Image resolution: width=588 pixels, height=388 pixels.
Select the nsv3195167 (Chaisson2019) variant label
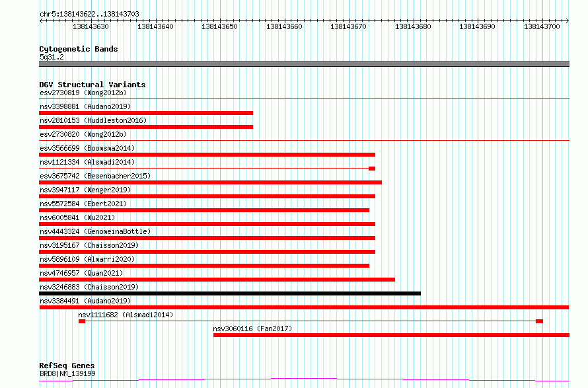[x=89, y=245]
